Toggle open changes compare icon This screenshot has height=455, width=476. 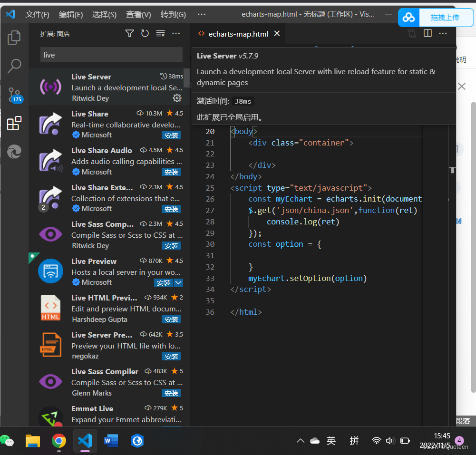pos(412,33)
